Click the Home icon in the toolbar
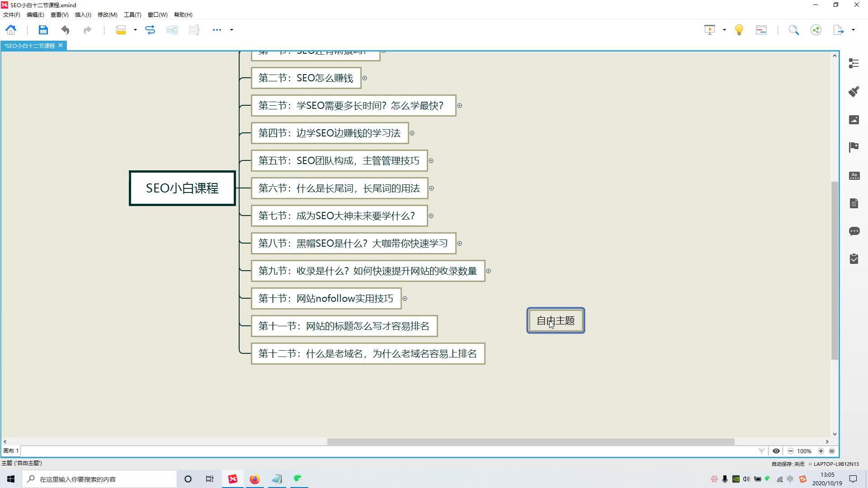868x488 pixels. point(10,30)
